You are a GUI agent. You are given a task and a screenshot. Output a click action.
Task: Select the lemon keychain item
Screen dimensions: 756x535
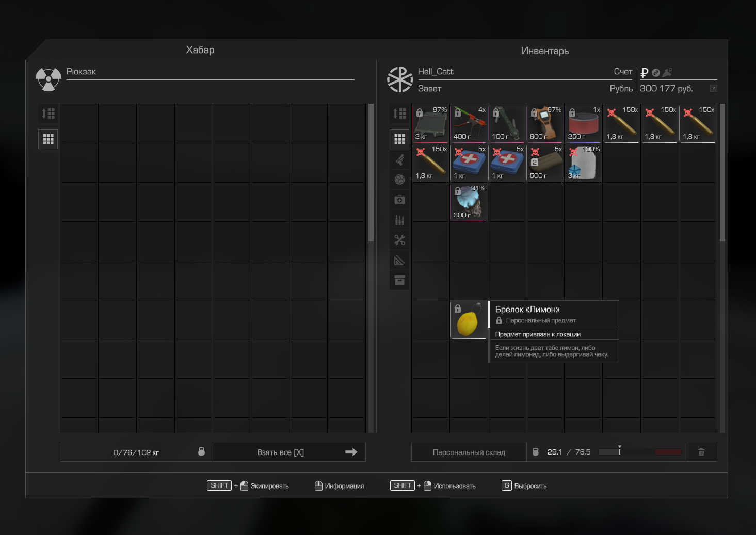[x=468, y=320]
